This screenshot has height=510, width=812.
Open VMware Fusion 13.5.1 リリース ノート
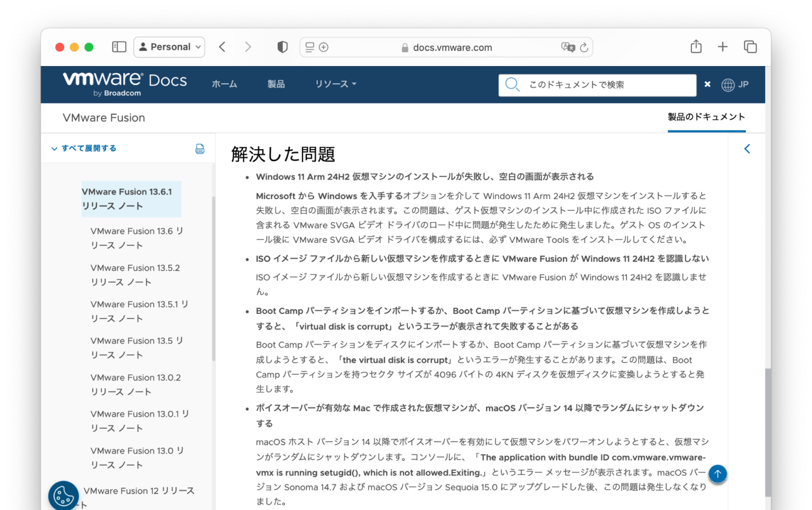click(x=140, y=311)
